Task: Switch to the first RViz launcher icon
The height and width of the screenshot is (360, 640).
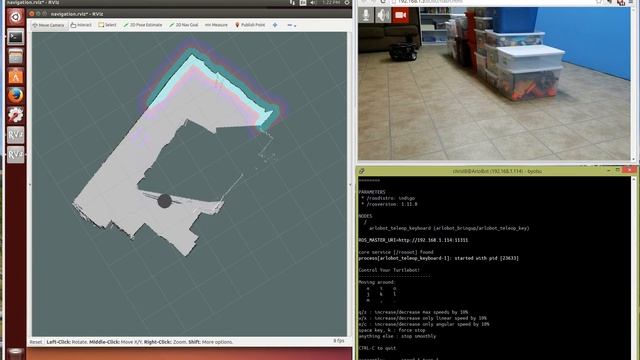Action: [x=16, y=135]
